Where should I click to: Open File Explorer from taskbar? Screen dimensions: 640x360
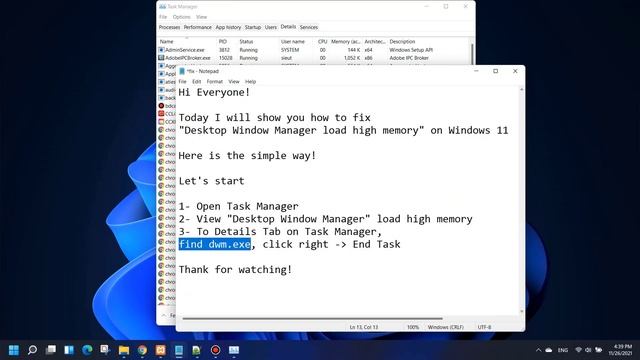[124, 350]
